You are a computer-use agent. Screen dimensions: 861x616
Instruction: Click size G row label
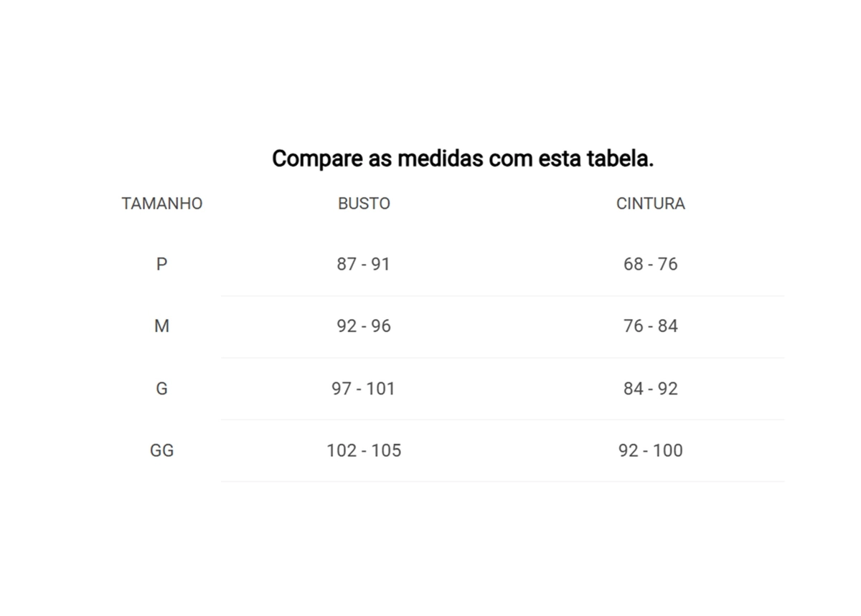pyautogui.click(x=162, y=389)
